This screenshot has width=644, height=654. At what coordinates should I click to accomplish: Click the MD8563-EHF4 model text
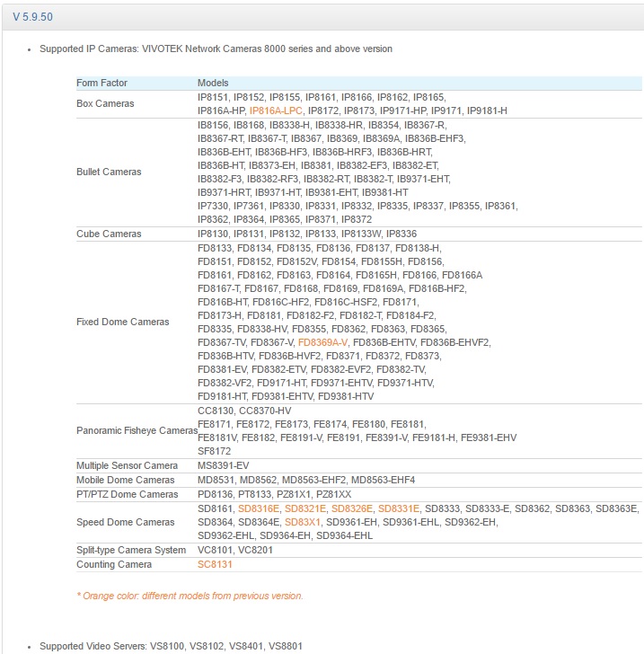tap(383, 480)
